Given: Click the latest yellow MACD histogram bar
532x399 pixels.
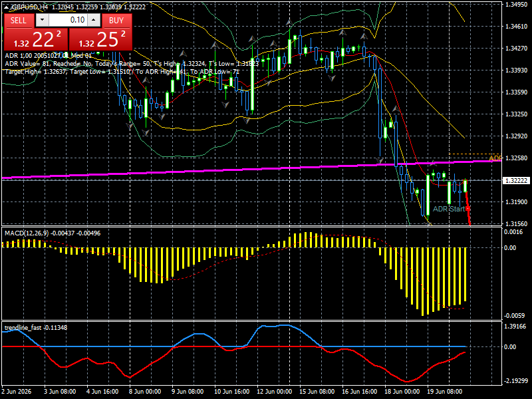Looking at the screenshot, I should [x=465, y=275].
